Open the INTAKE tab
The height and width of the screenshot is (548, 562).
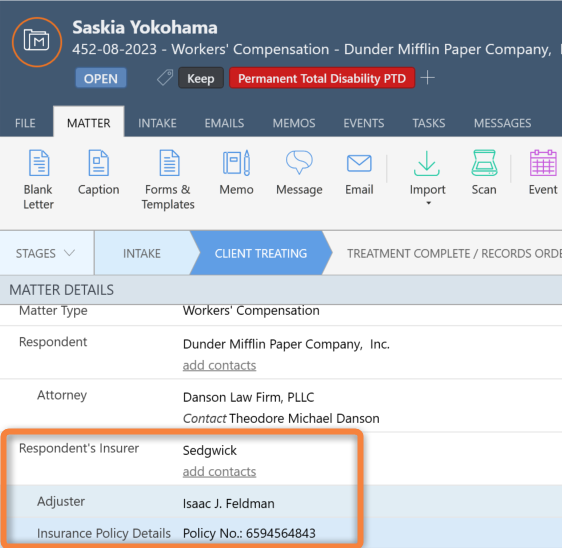[157, 123]
